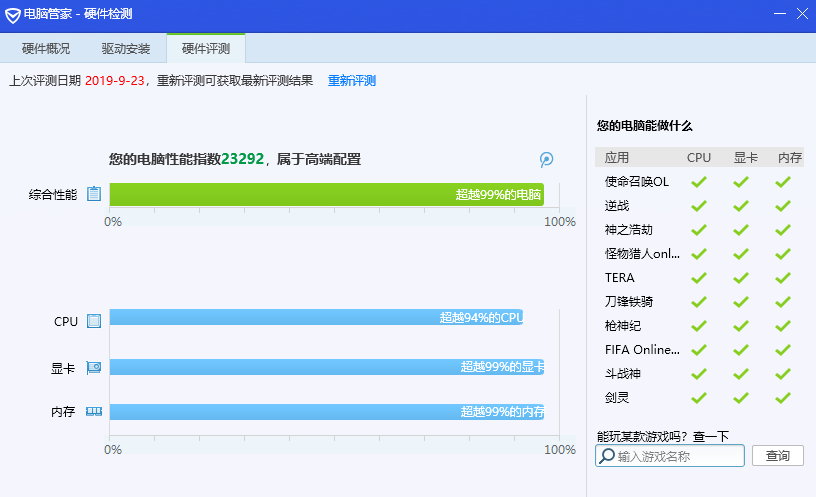Click 内存 checkmark for 剑灵 row
Image resolution: width=816 pixels, height=497 pixels.
click(783, 398)
